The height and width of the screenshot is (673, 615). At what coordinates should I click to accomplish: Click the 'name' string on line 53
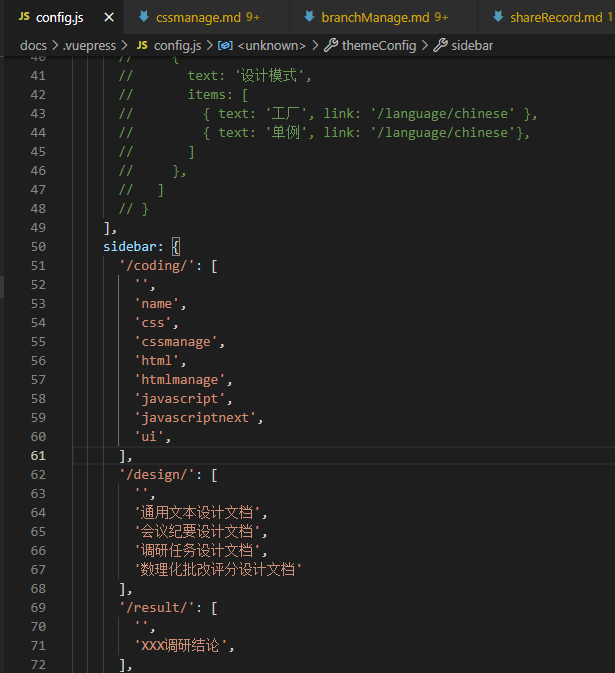(157, 304)
